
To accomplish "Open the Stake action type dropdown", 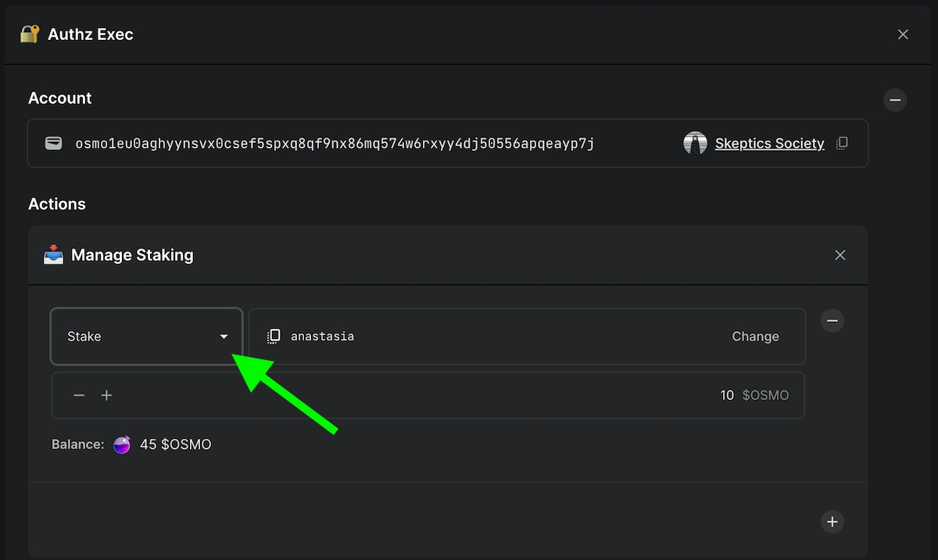I will 146,337.
